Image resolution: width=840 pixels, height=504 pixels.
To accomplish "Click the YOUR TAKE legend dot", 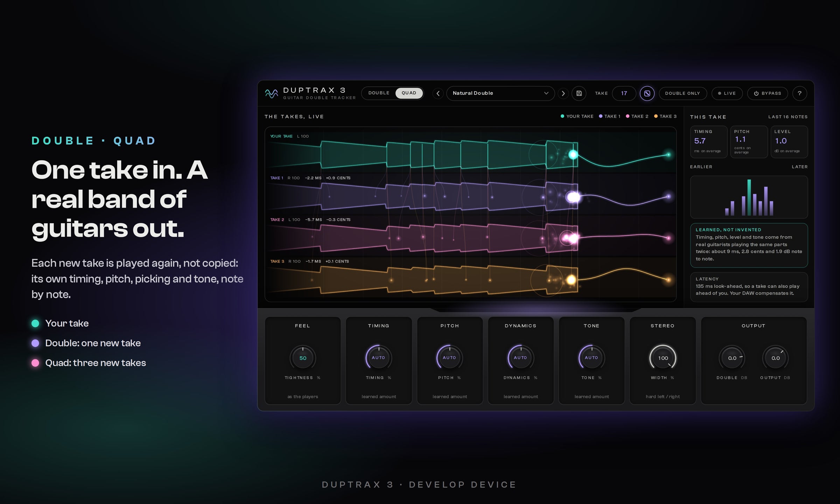I will pyautogui.click(x=562, y=116).
